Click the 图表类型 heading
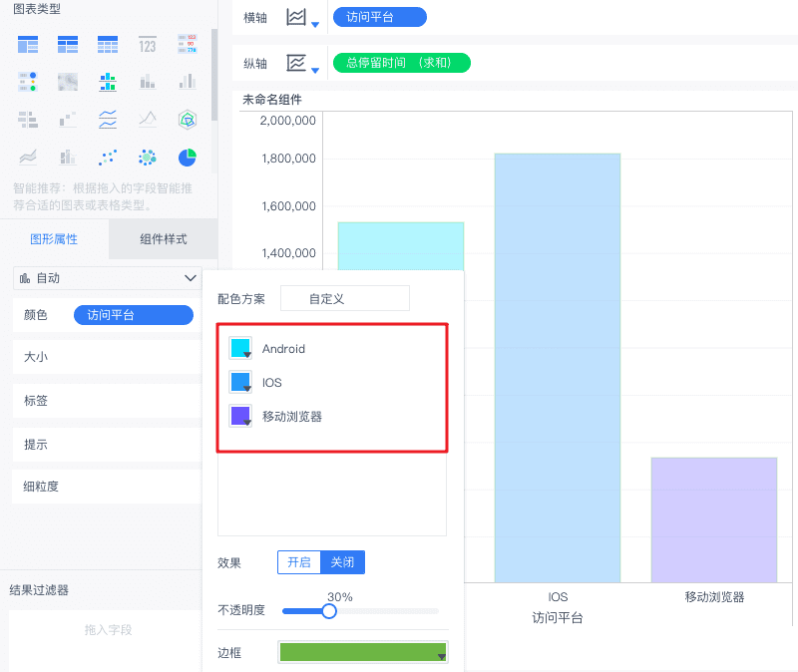798x672 pixels. coord(37,9)
